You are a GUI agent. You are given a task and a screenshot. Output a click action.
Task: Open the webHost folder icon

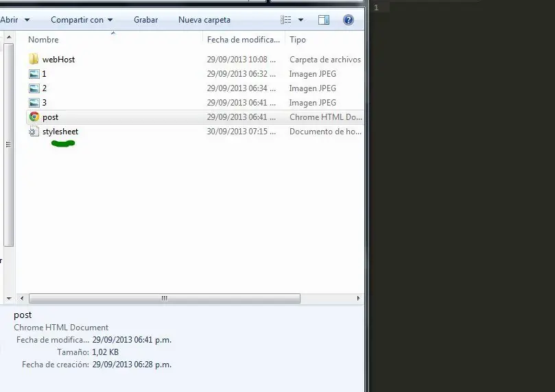point(34,59)
